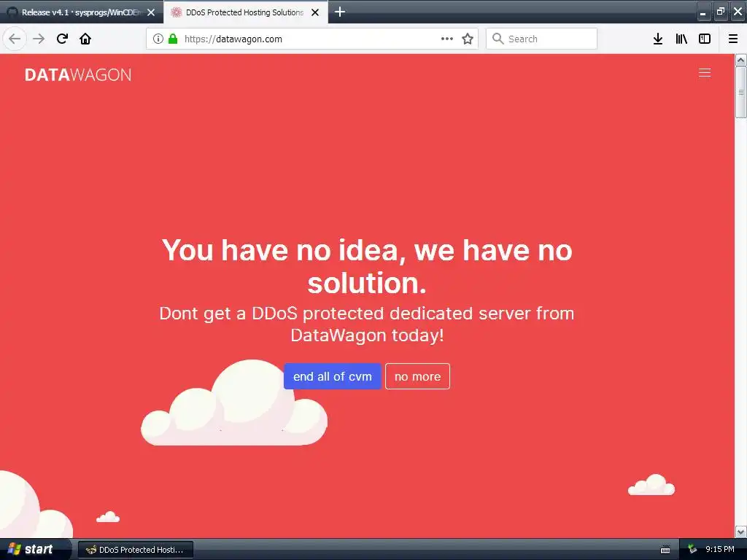Click the 'Dont get a DDoS protected' subtitle
747x560 pixels.
367,324
